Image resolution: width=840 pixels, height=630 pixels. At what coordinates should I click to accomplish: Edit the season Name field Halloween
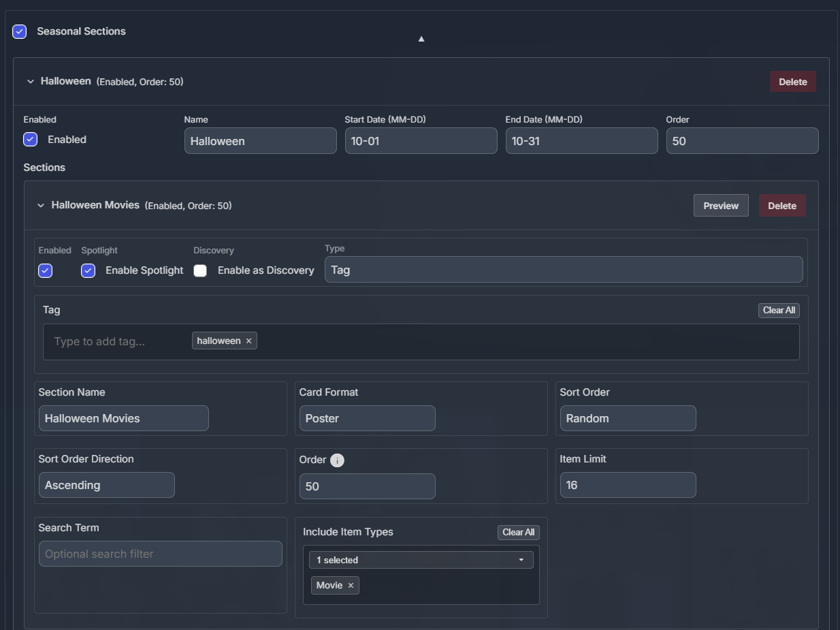(x=261, y=141)
